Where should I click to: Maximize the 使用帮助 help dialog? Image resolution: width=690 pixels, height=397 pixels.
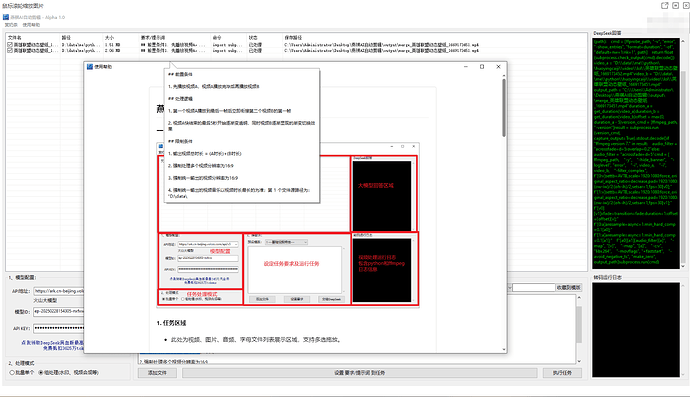tap(482, 66)
